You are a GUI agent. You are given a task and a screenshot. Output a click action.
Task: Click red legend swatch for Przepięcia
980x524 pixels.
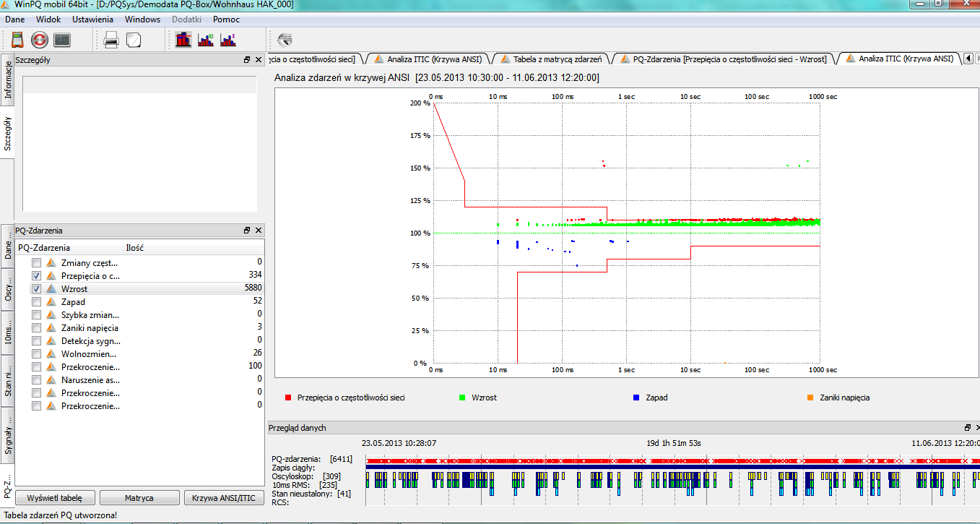288,398
